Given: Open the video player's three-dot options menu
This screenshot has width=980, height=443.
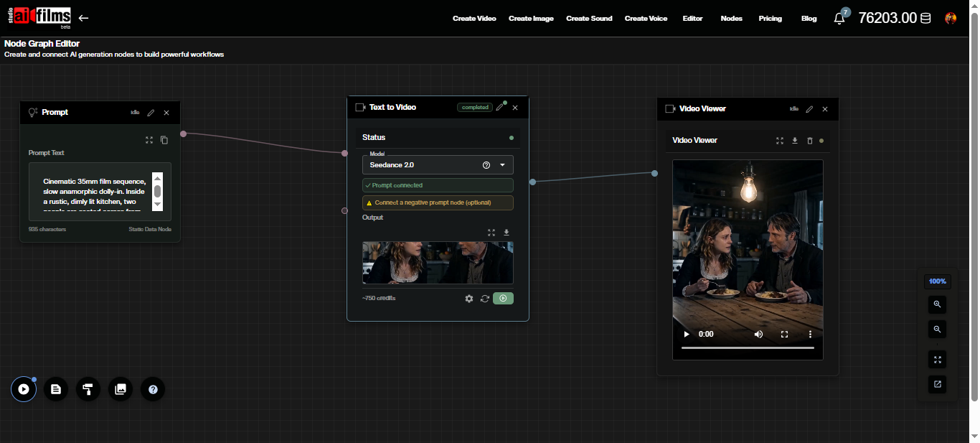Looking at the screenshot, I should click(810, 334).
